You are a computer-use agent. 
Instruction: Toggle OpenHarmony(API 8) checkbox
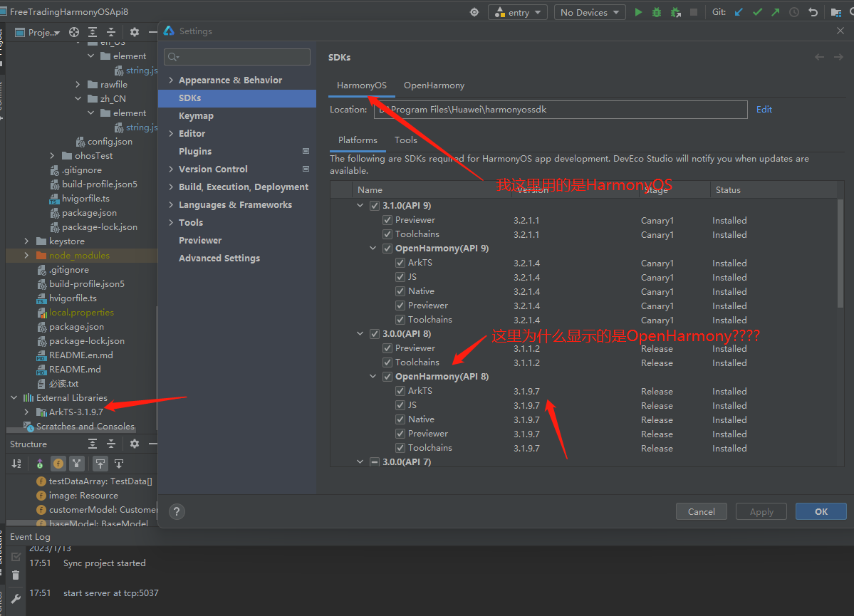click(387, 376)
